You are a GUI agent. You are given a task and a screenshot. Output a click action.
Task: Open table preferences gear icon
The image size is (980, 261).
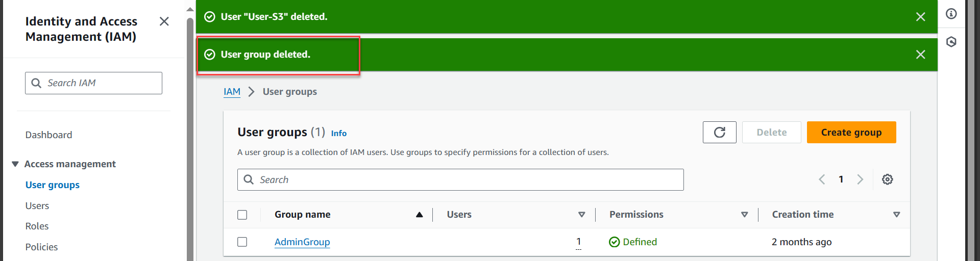pos(888,179)
